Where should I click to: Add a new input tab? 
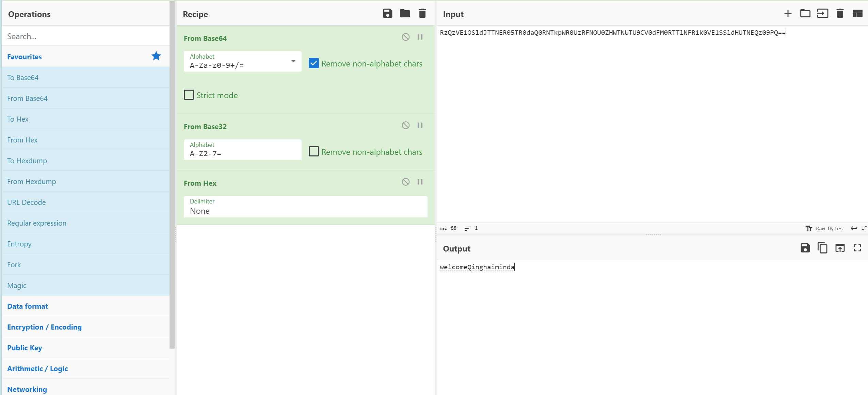coord(788,14)
